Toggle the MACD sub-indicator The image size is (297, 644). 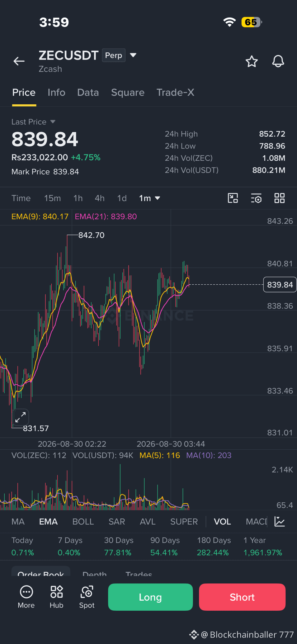point(256,521)
